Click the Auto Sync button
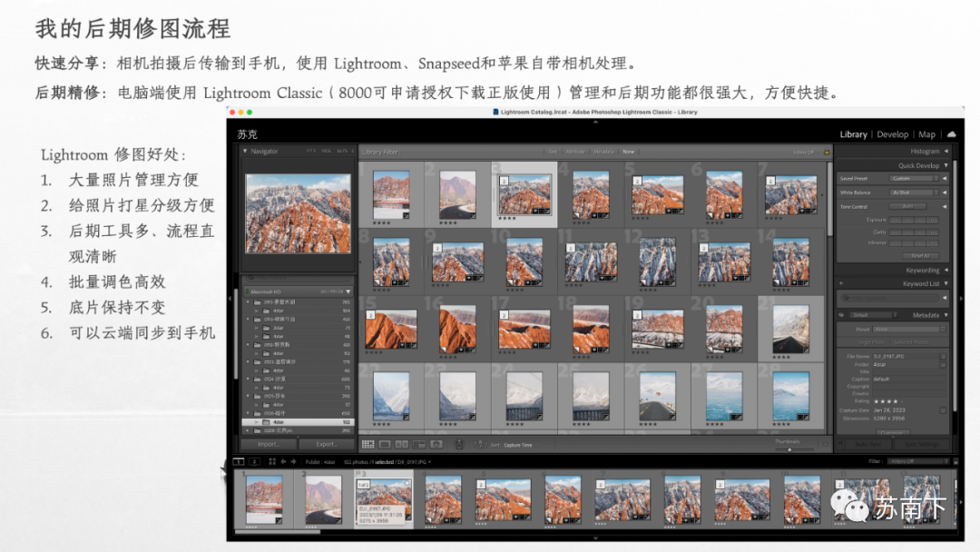This screenshot has height=552, width=980. 867,444
